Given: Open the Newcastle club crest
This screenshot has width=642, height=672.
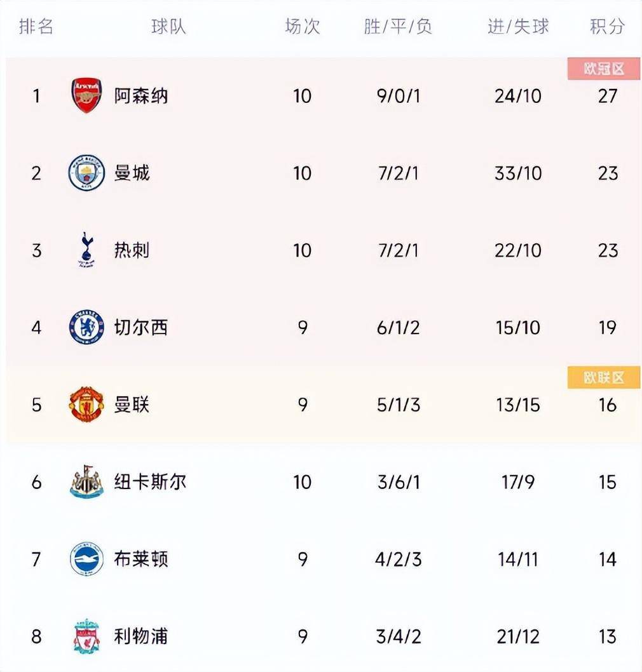Looking at the screenshot, I should pos(86,481).
